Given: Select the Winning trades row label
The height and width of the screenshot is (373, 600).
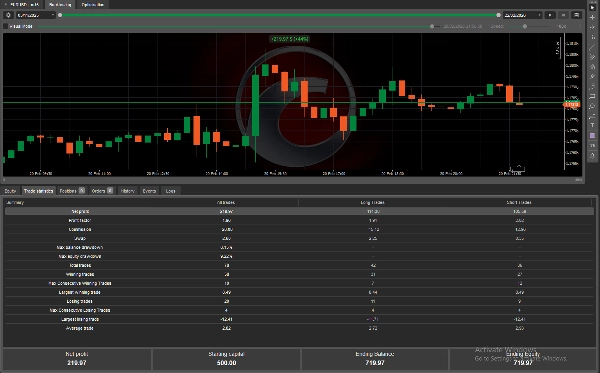Looking at the screenshot, I should point(80,274).
